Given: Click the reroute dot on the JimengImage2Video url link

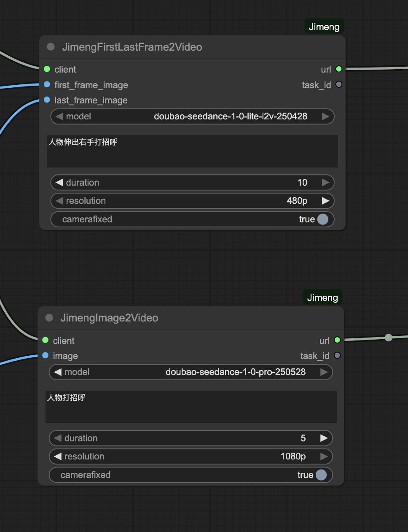Looking at the screenshot, I should tap(389, 338).
